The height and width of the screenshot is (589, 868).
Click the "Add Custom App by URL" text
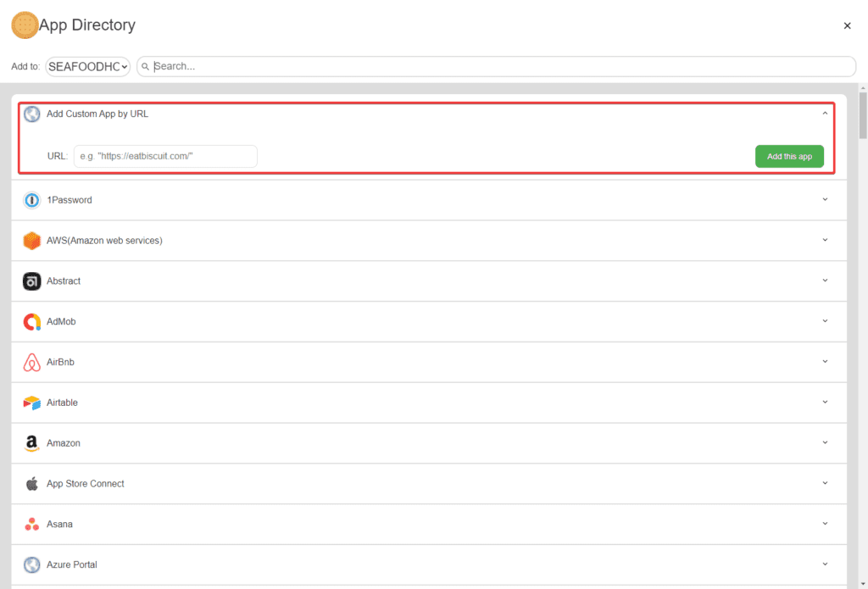pos(97,114)
